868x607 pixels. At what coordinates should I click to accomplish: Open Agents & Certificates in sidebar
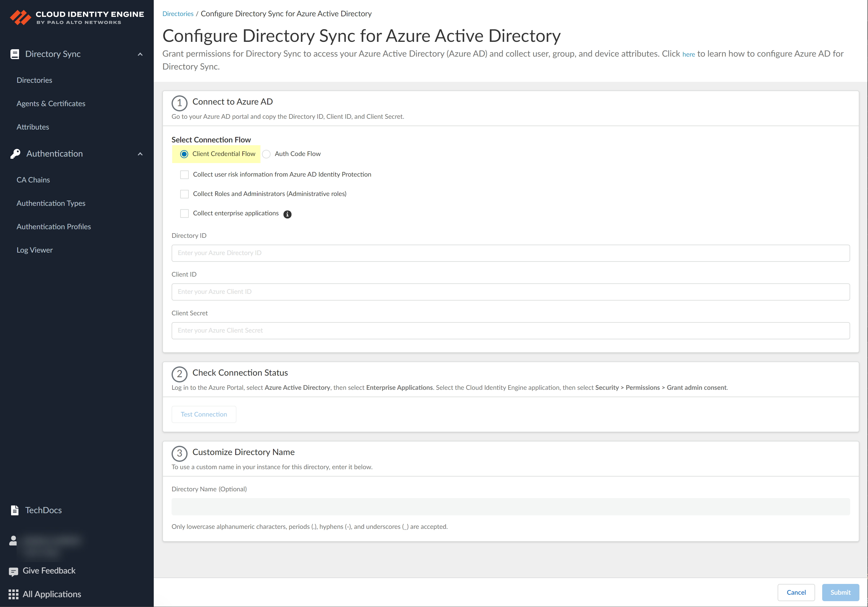pyautogui.click(x=51, y=104)
